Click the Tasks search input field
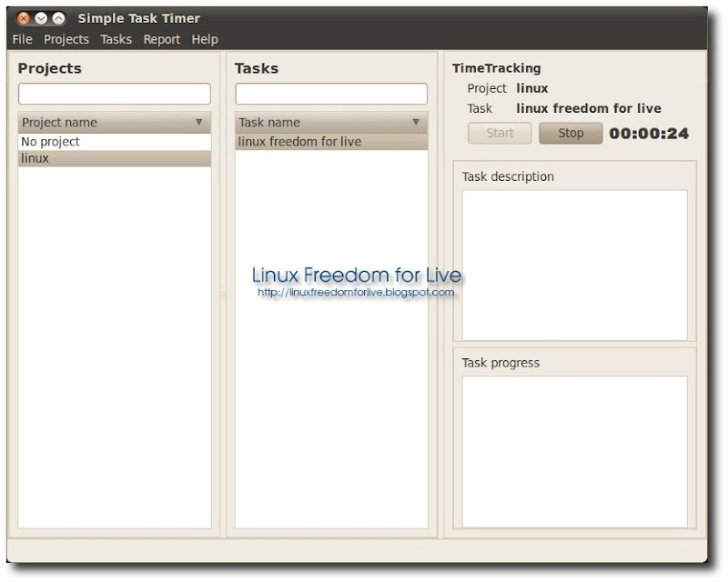This screenshot has height=583, width=728. pyautogui.click(x=331, y=94)
